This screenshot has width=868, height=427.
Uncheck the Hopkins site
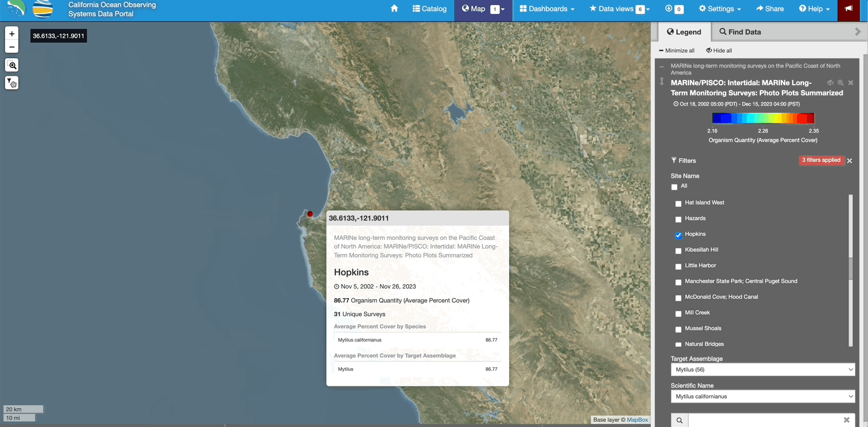(x=678, y=235)
